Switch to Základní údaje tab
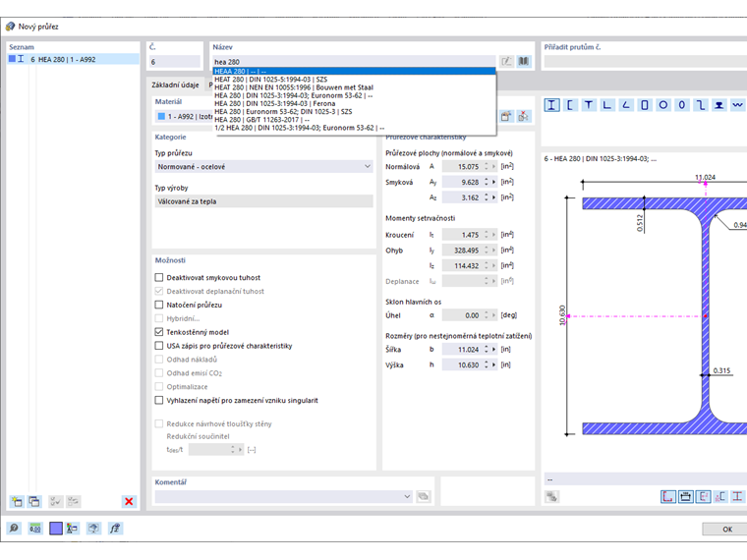Image resolution: width=747 pixels, height=560 pixels. [x=175, y=84]
